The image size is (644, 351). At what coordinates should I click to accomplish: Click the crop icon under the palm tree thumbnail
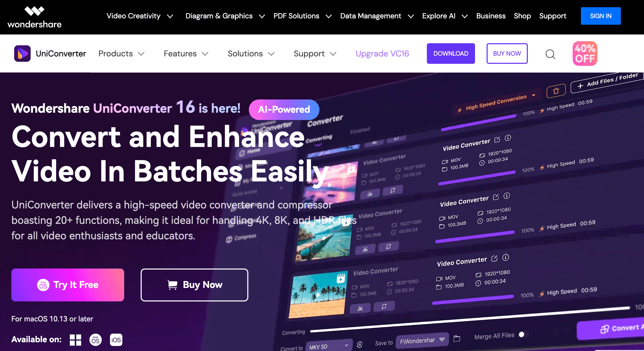point(384,306)
